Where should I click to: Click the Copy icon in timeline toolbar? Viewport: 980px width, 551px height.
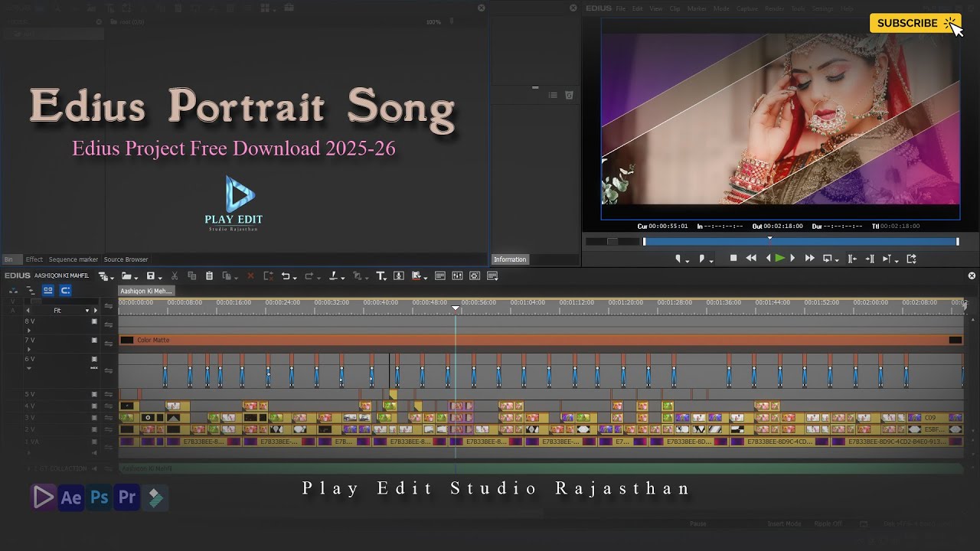pos(192,276)
